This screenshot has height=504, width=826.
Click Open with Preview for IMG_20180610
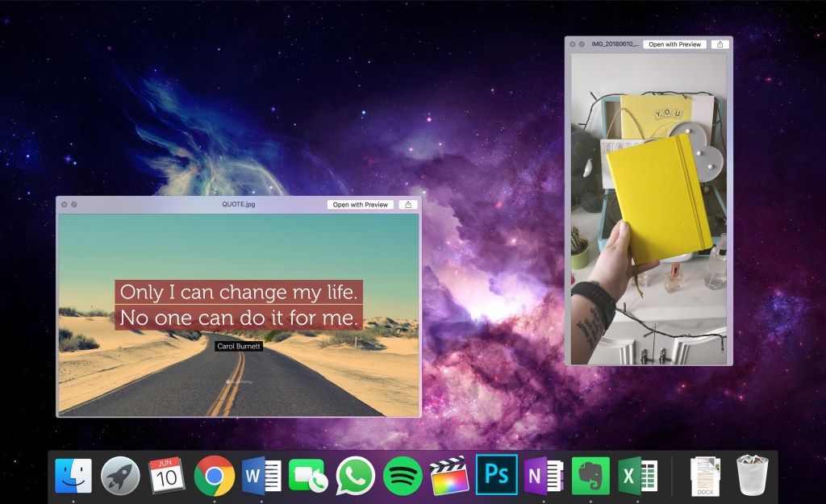[675, 44]
